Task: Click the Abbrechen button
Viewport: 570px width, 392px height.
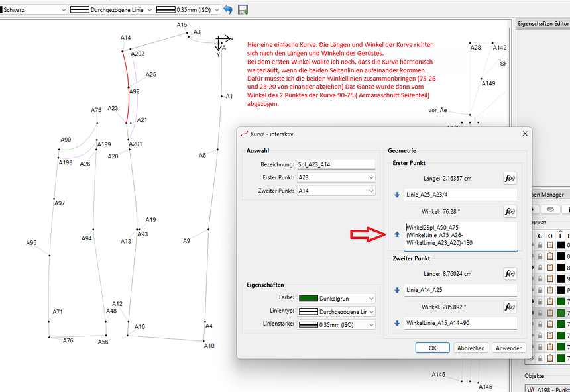Action: pyautogui.click(x=471, y=348)
